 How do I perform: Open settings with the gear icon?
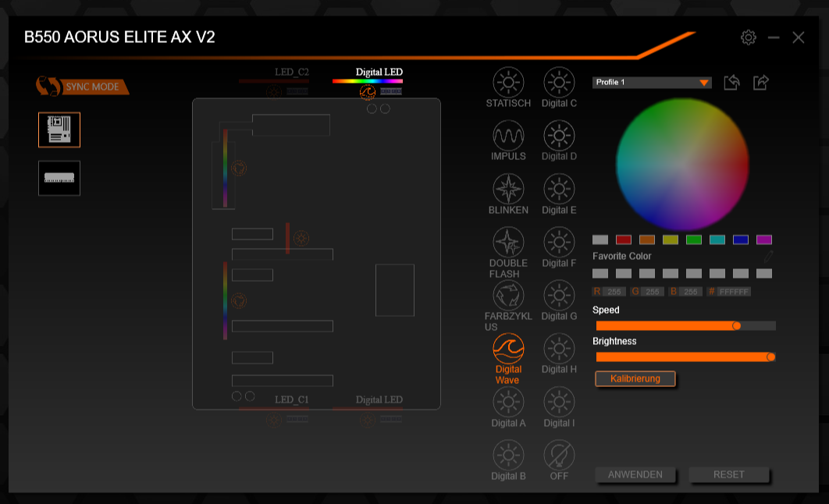(748, 37)
